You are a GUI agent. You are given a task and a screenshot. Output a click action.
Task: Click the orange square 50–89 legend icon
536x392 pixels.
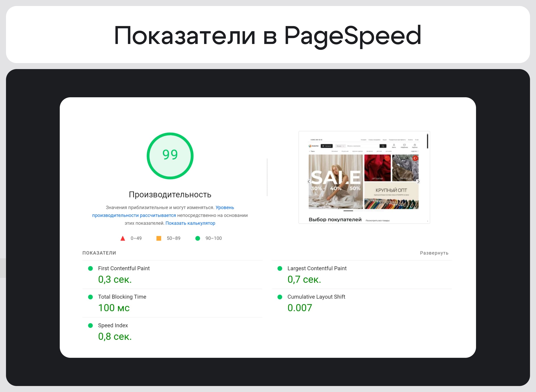(x=159, y=238)
